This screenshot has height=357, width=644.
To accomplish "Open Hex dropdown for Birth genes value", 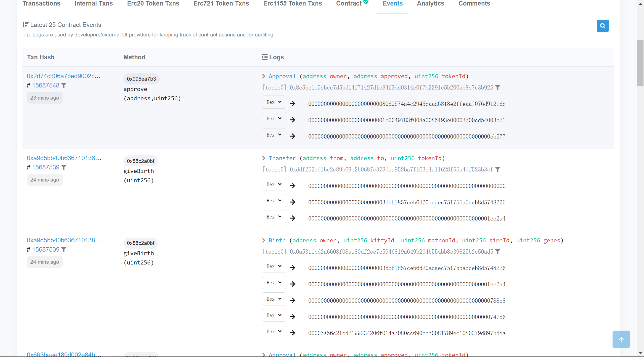I will click(x=274, y=331).
